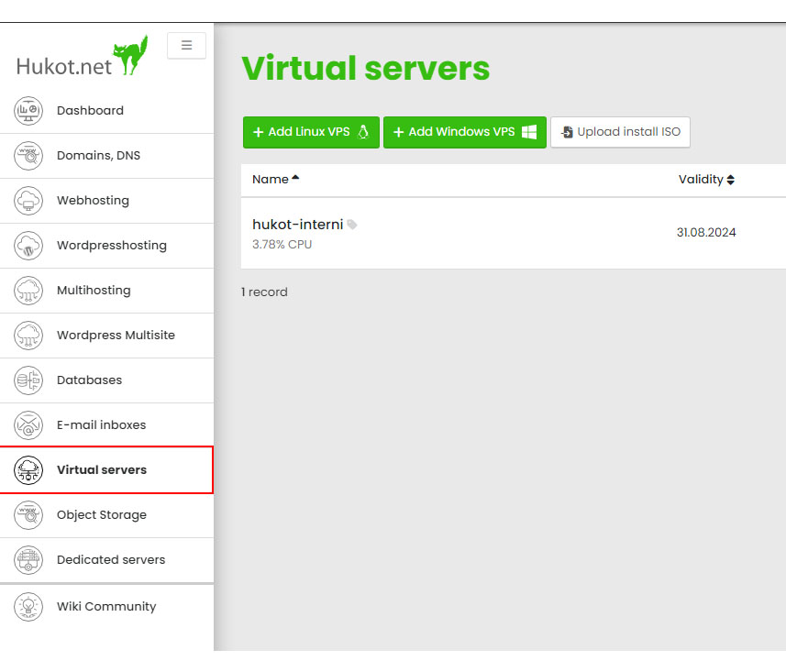The image size is (786, 672).
Task: Click the Domains, DNS globe icon
Action: 28,156
